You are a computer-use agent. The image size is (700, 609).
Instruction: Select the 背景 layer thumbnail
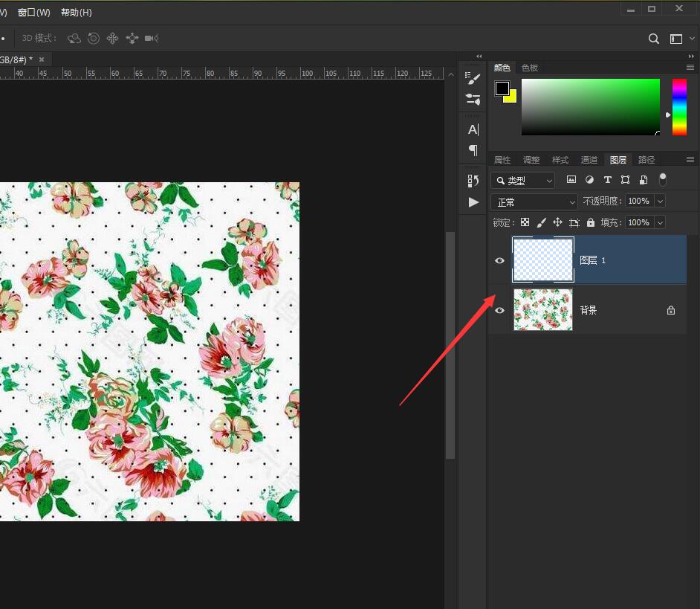click(x=543, y=310)
